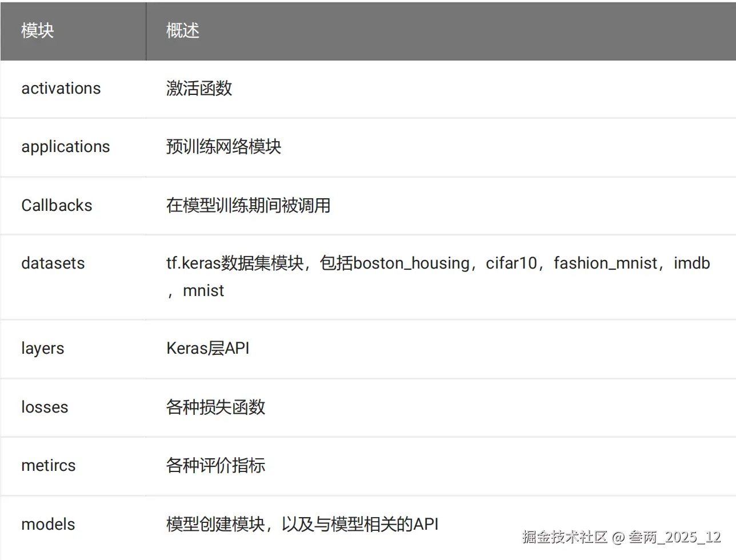Click the 掘金技术社区 watermark text
Viewport: 736px width, 560px height.
click(x=564, y=537)
